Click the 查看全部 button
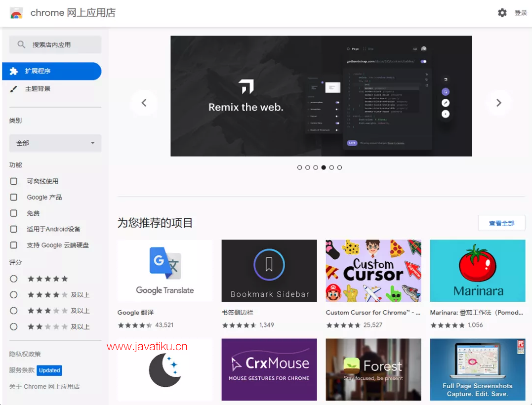This screenshot has width=532, height=405. click(501, 223)
